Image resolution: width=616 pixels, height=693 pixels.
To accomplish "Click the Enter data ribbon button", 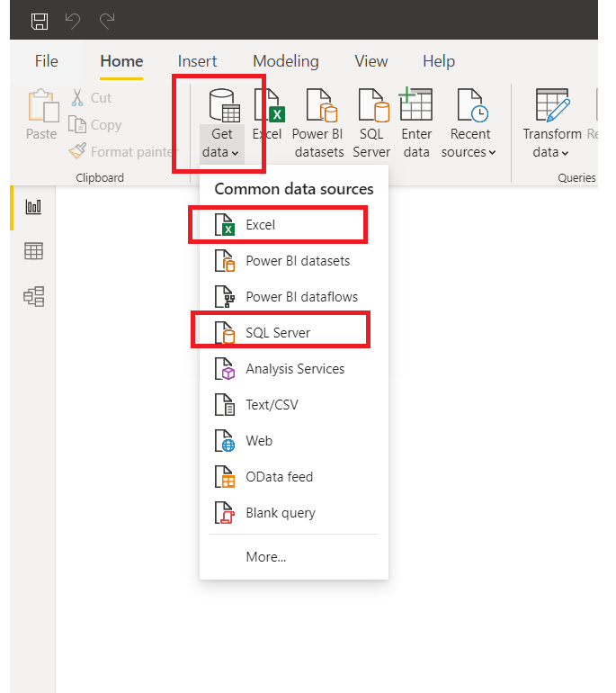I will pos(416,124).
